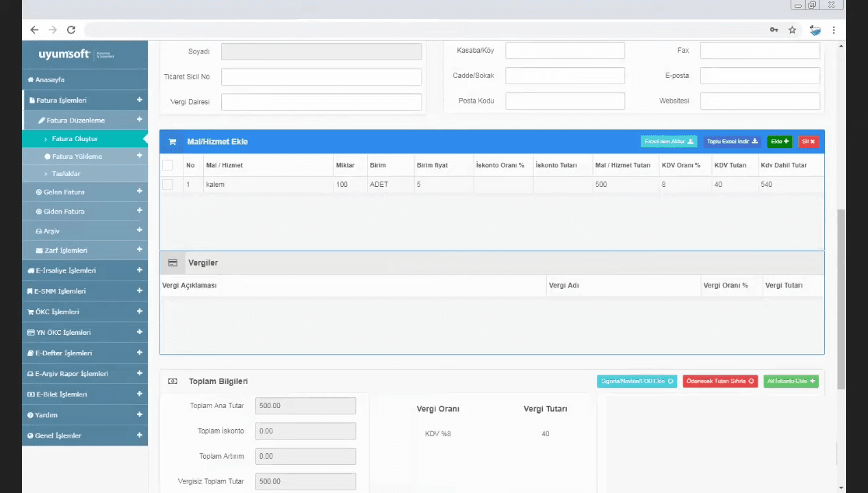Open Yardım menu in the sidebar
The height and width of the screenshot is (493, 868).
[85, 415]
